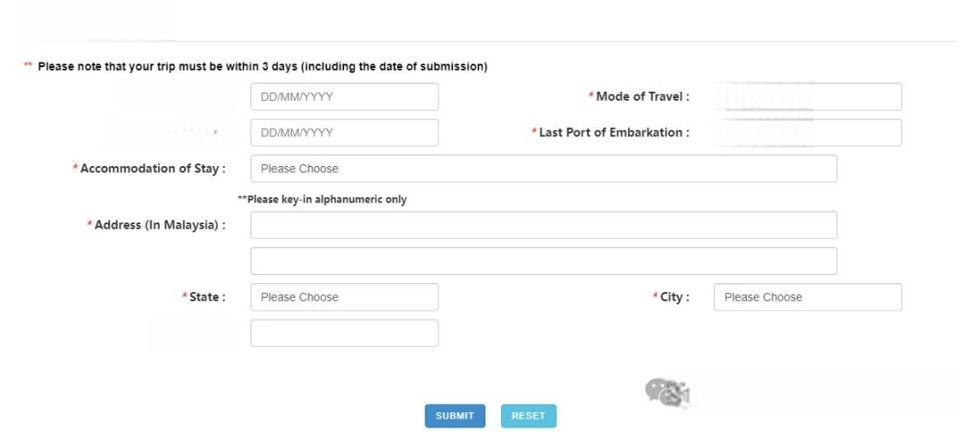Open the Accommodation of Stay dropdown

tap(544, 169)
